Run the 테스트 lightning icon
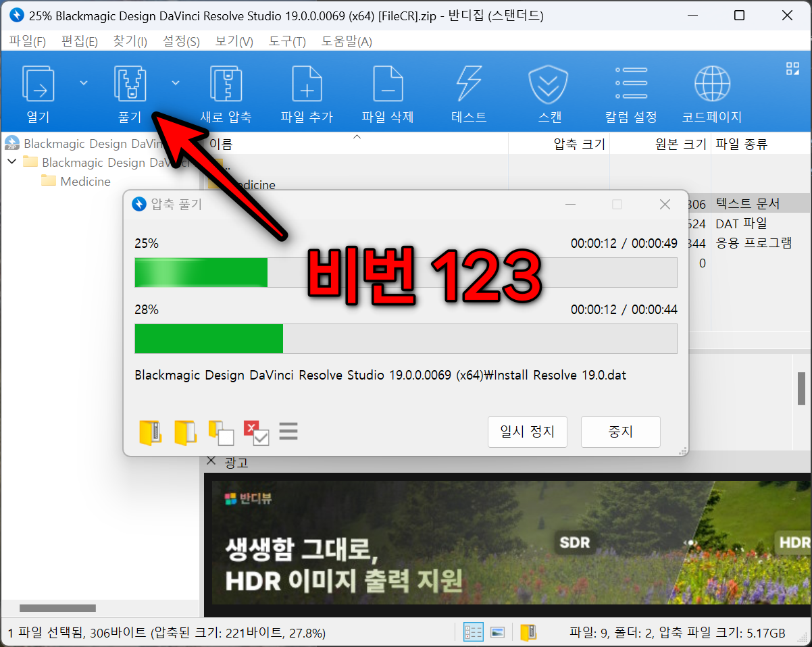Screen dimensions: 812x647 [469, 84]
